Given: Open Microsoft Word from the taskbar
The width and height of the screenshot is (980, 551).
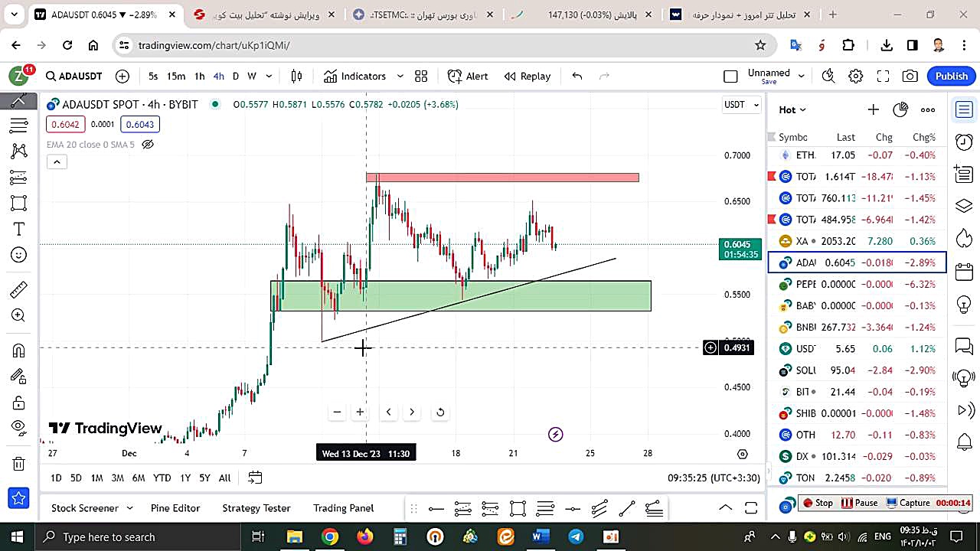Looking at the screenshot, I should coord(541,536).
